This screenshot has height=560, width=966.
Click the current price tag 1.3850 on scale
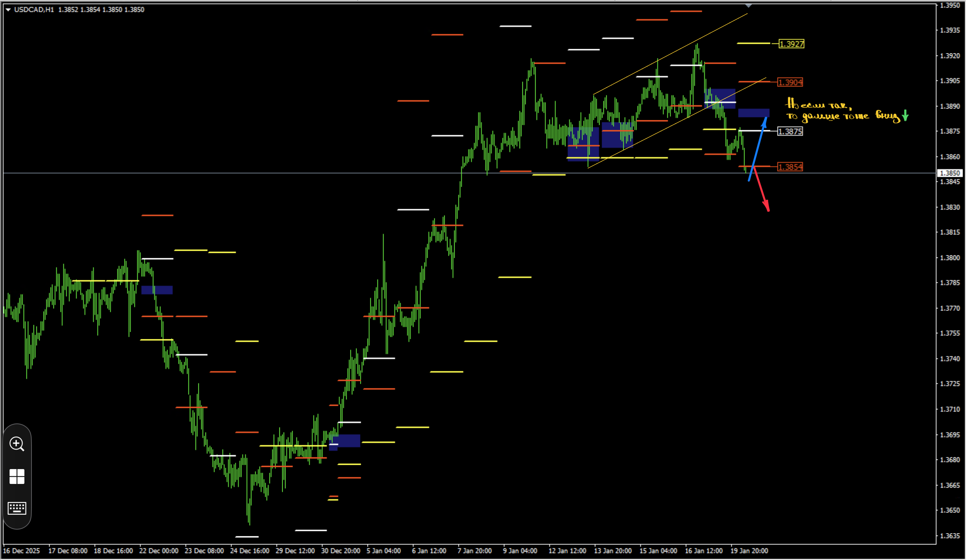tap(949, 173)
